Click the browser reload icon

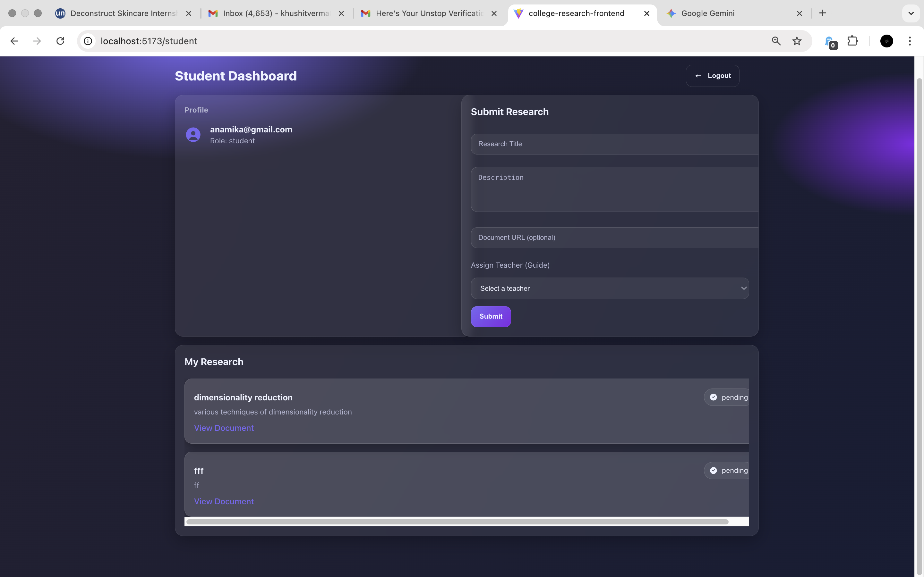click(x=60, y=41)
